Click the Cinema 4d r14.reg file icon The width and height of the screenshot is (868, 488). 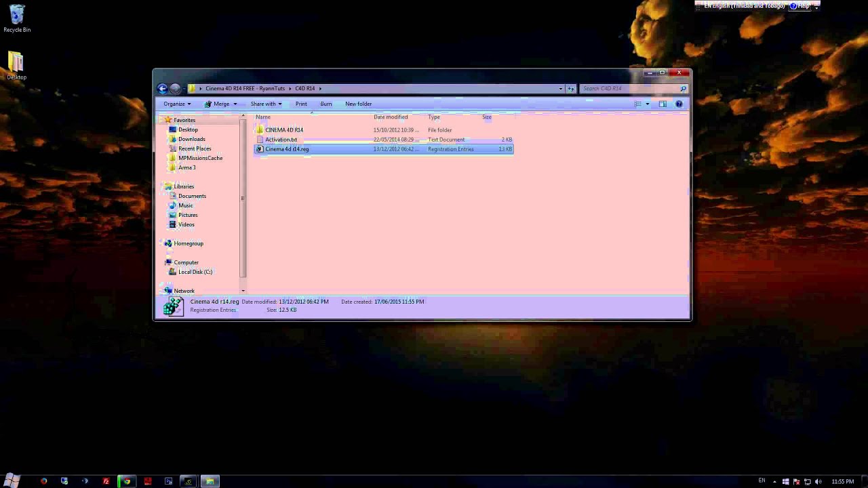[260, 148]
